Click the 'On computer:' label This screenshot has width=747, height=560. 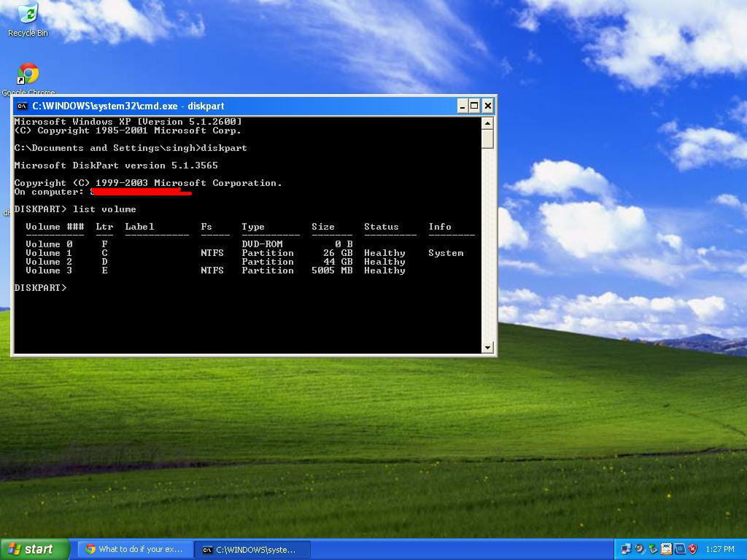tap(49, 192)
